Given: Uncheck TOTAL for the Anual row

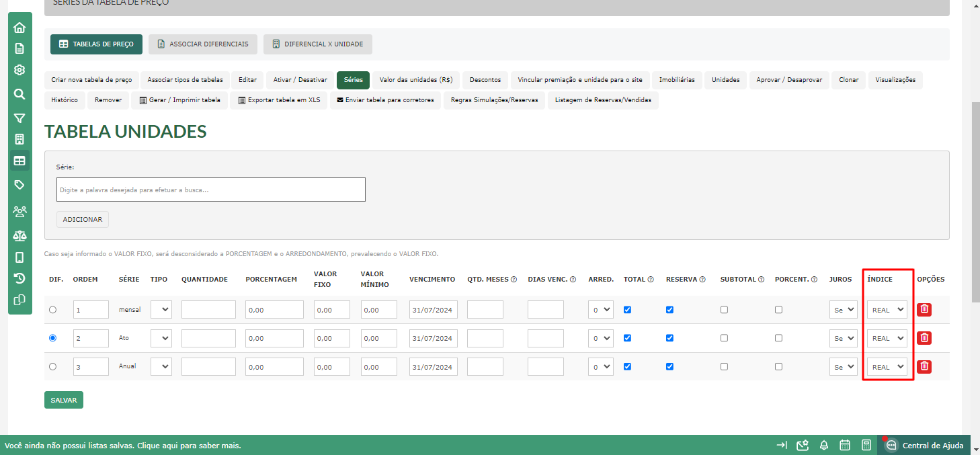Looking at the screenshot, I should click(628, 367).
